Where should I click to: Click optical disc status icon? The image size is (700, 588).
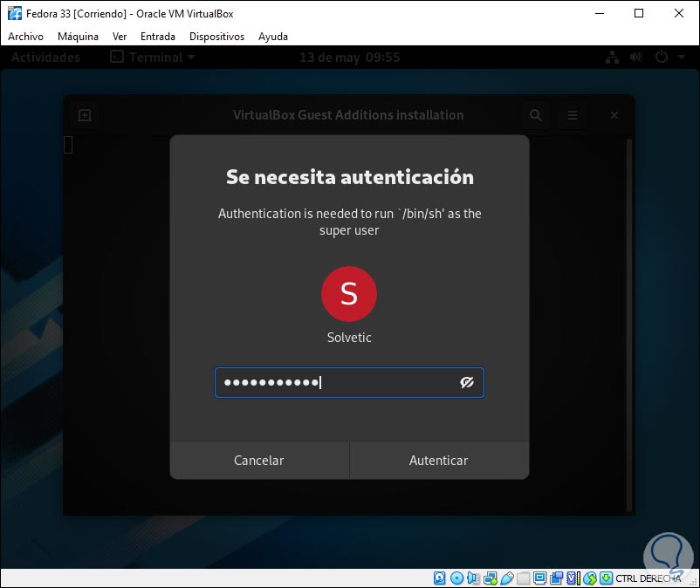point(456,578)
